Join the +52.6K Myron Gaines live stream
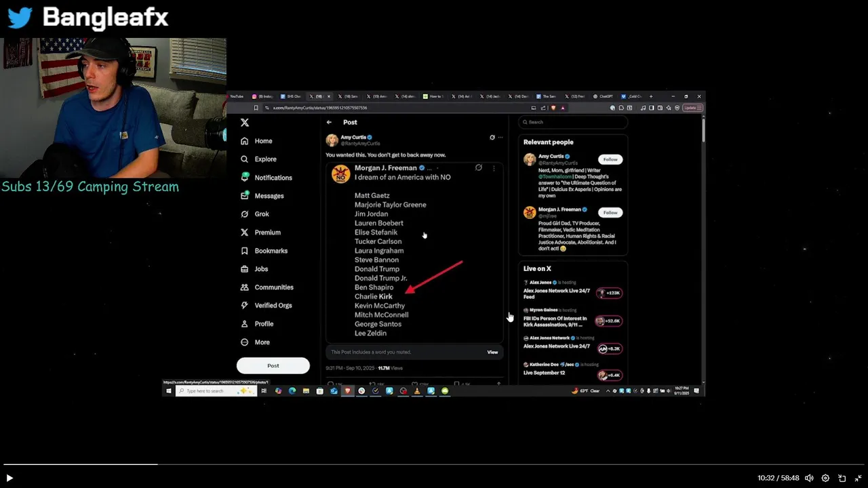Viewport: 868px width, 488px height. click(608, 321)
